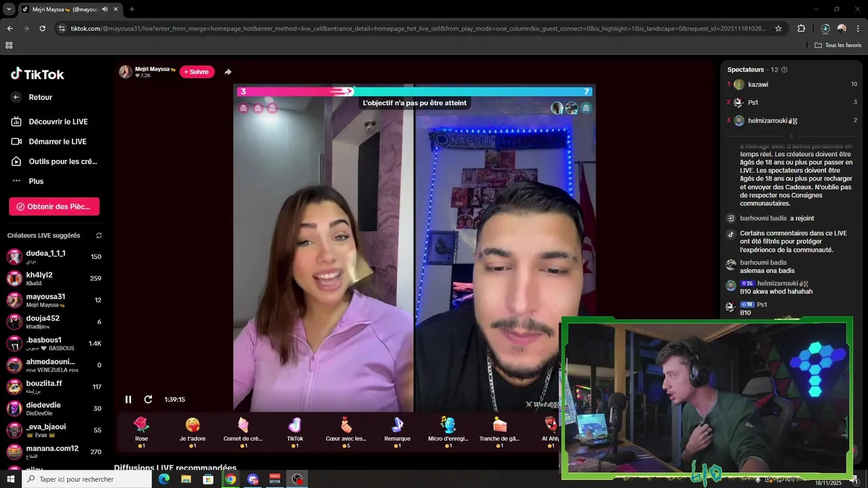Open Spectateurs help info icon
868x488 pixels.
point(785,70)
